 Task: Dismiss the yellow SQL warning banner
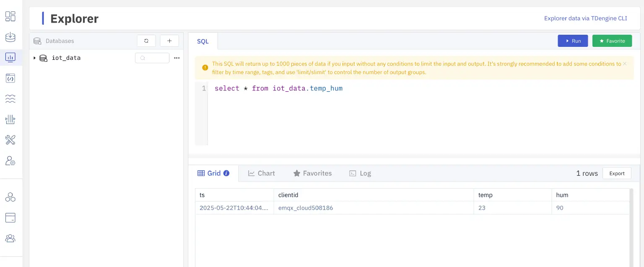coord(625,64)
